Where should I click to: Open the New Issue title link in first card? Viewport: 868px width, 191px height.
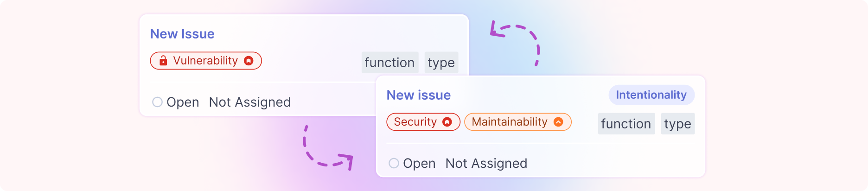(182, 34)
